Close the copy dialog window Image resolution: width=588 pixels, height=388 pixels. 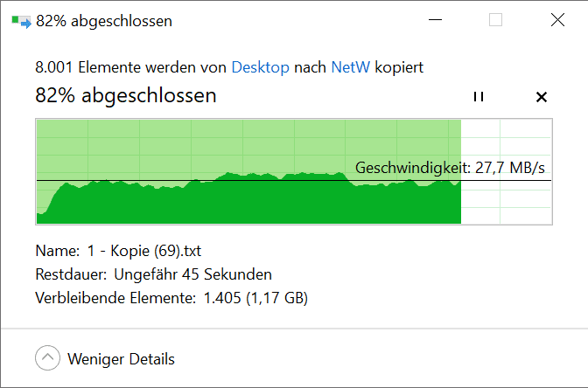(x=557, y=20)
